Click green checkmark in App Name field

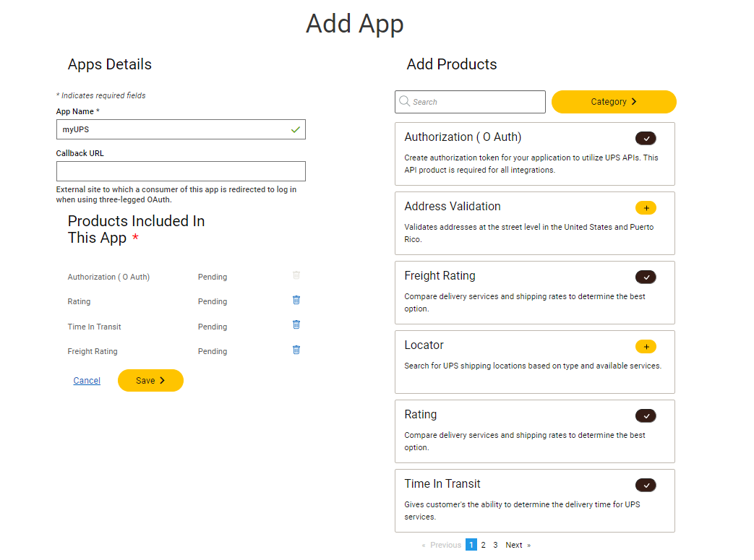pyautogui.click(x=295, y=129)
